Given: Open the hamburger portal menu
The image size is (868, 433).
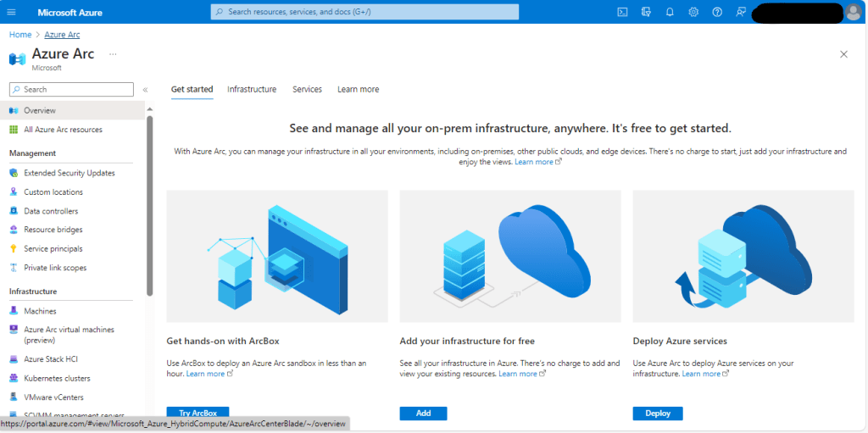Looking at the screenshot, I should pyautogui.click(x=12, y=12).
